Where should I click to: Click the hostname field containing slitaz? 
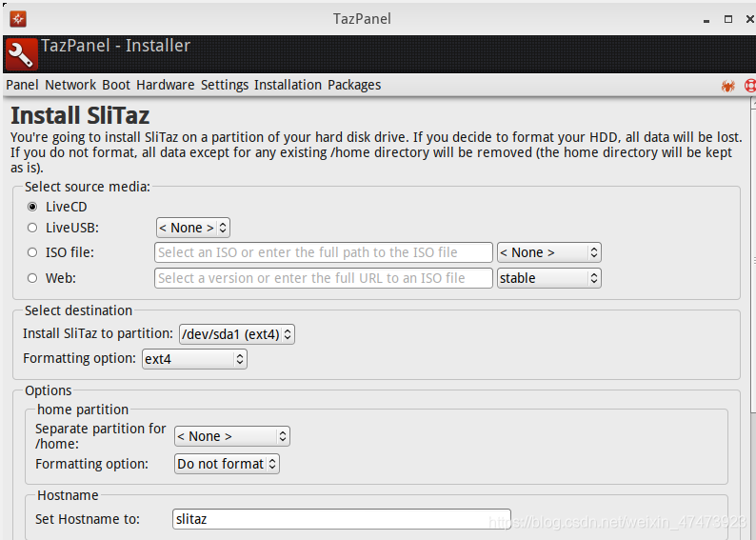click(342, 519)
